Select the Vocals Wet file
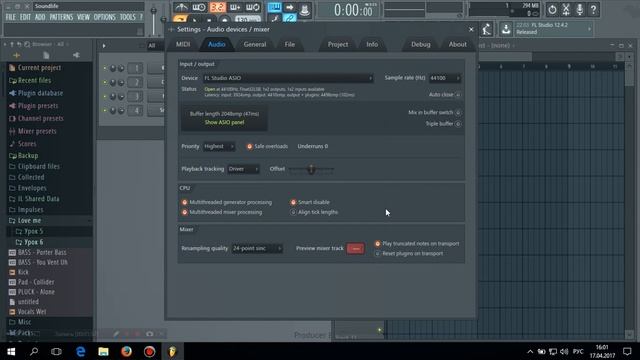This screenshot has height=360, width=640. [32, 311]
